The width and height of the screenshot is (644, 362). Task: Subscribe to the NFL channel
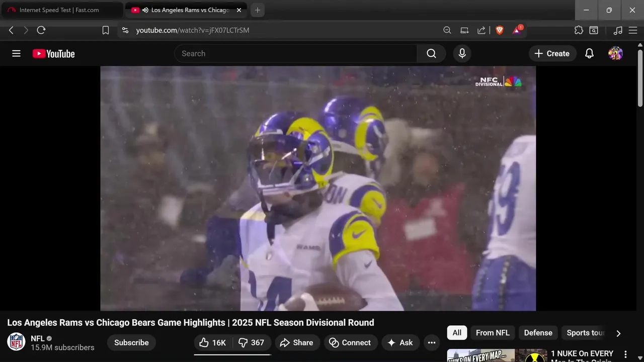(x=131, y=343)
